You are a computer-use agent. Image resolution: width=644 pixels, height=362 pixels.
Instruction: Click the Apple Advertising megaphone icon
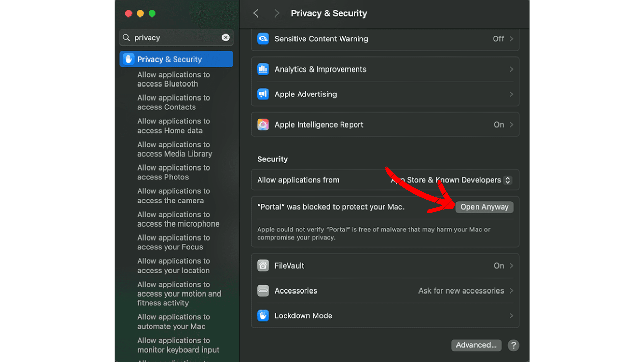[x=263, y=94]
